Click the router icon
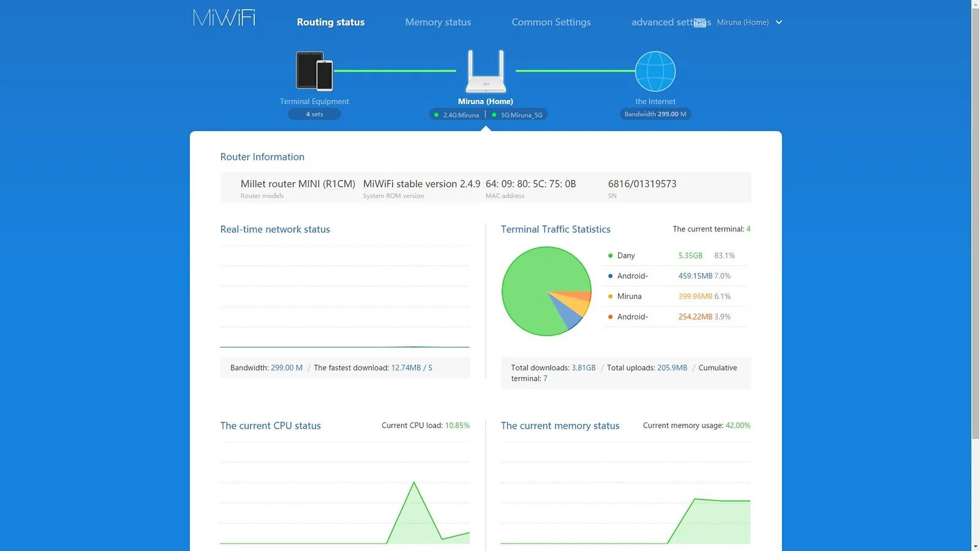 point(486,71)
